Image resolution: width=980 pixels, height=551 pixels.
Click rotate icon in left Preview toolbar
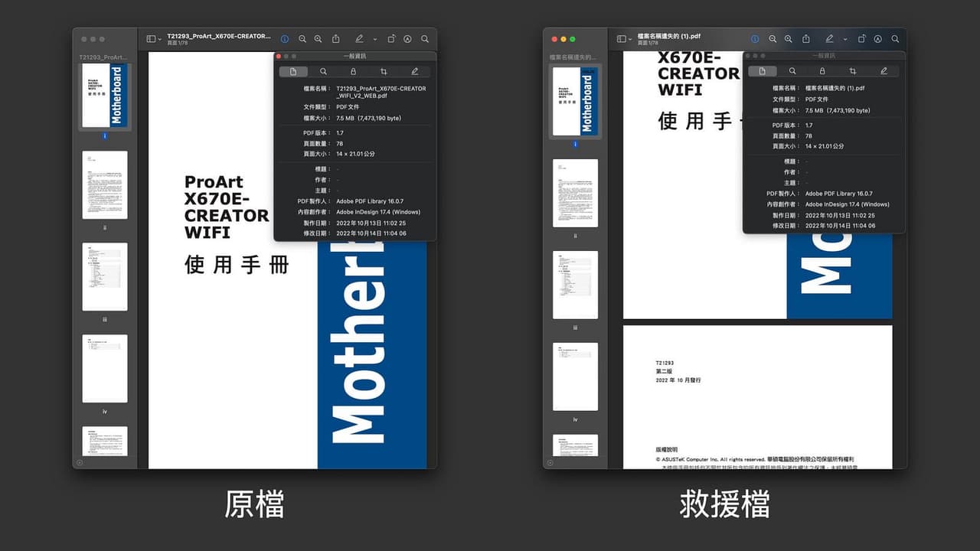coord(391,39)
